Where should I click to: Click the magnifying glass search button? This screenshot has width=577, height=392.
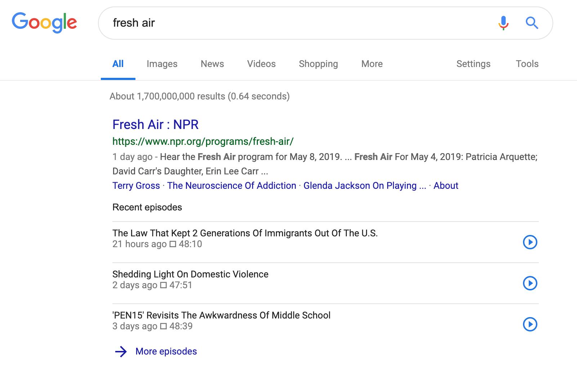532,23
